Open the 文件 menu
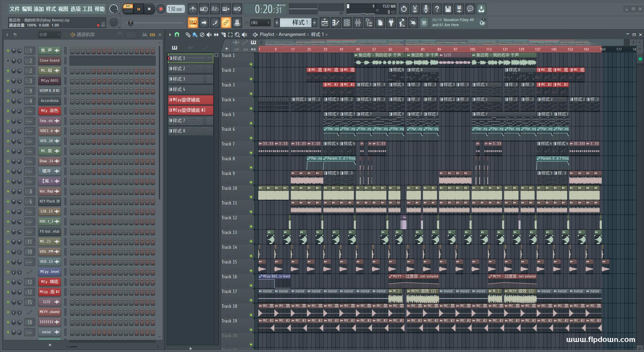The image size is (644, 352). click(15, 9)
